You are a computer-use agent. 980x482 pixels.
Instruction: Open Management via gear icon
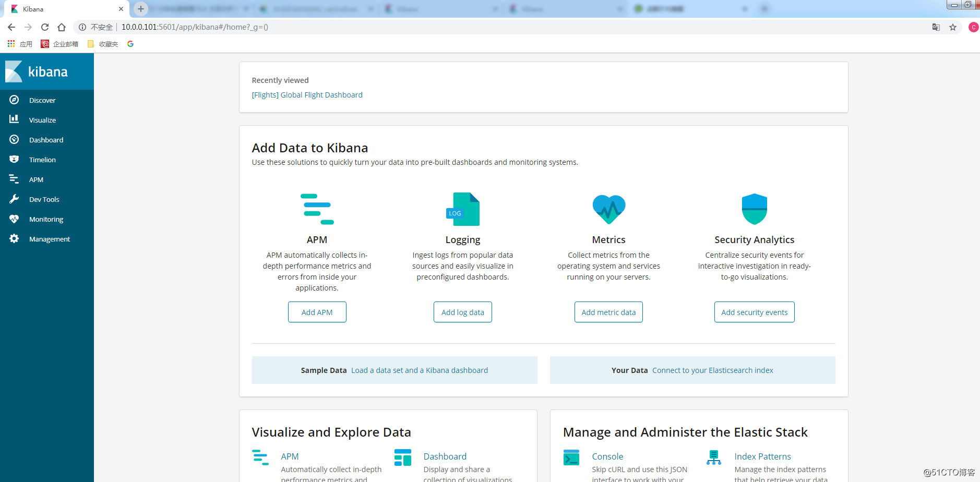click(14, 238)
